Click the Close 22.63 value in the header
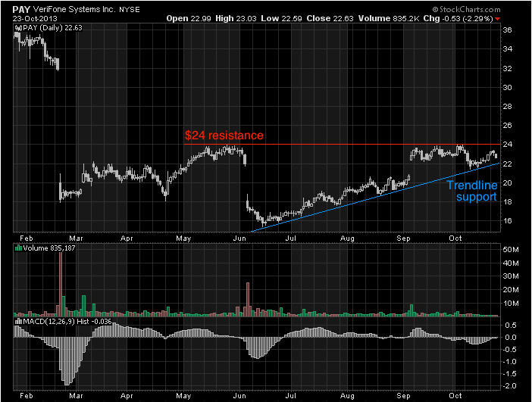This screenshot has width=532, height=402. tap(330, 19)
